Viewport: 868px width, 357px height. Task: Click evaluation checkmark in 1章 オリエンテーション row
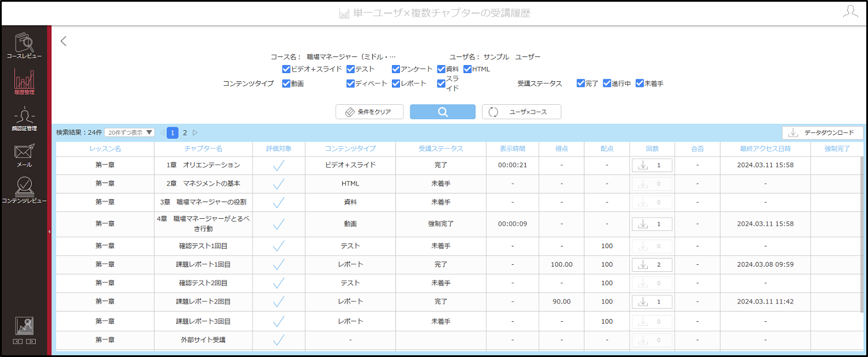point(279,165)
